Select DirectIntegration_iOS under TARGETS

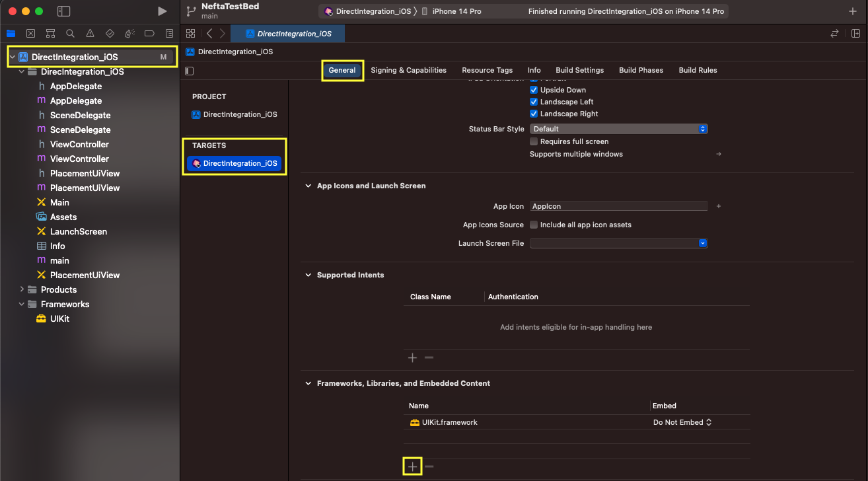[x=235, y=163]
